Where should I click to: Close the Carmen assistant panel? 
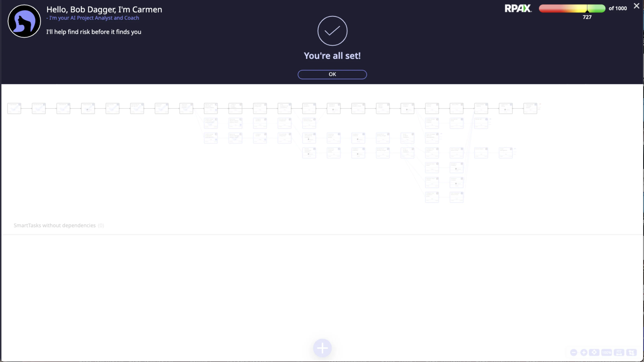[x=636, y=6]
